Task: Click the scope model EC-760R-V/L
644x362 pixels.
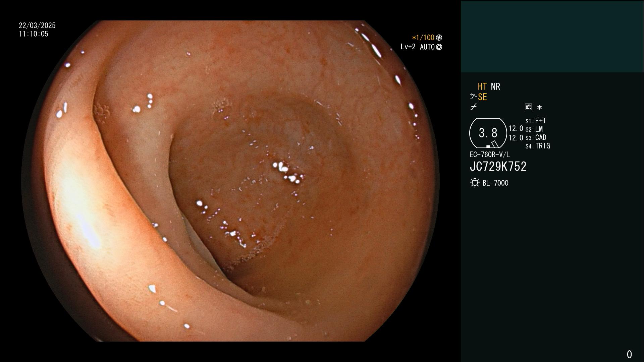Action: click(490, 155)
